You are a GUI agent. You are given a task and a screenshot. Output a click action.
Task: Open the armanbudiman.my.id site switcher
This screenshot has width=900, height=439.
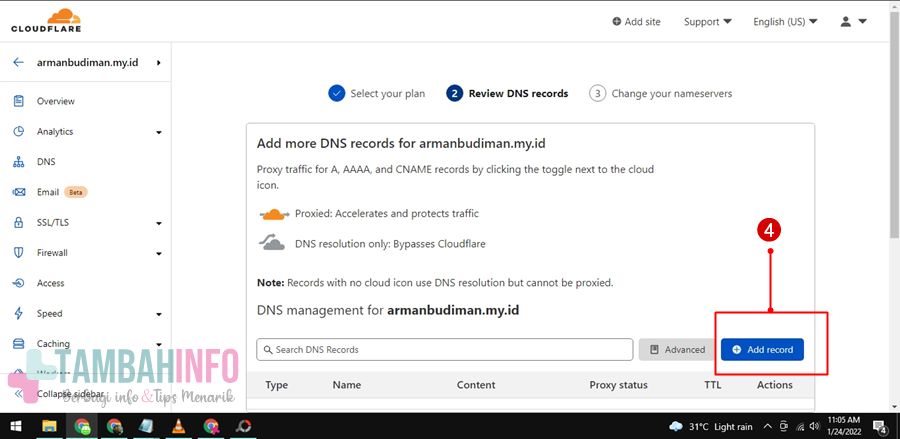coord(98,63)
